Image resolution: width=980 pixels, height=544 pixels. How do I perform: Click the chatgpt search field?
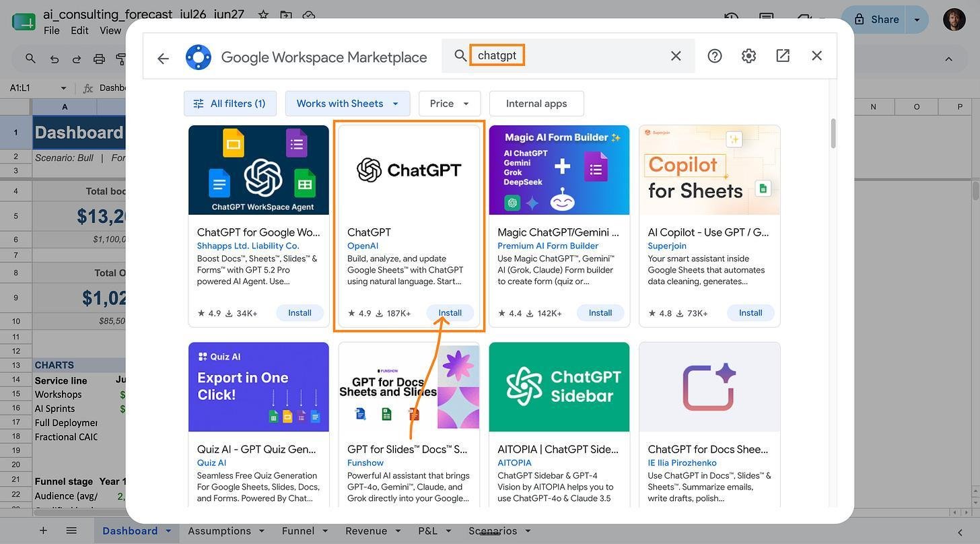tap(569, 55)
